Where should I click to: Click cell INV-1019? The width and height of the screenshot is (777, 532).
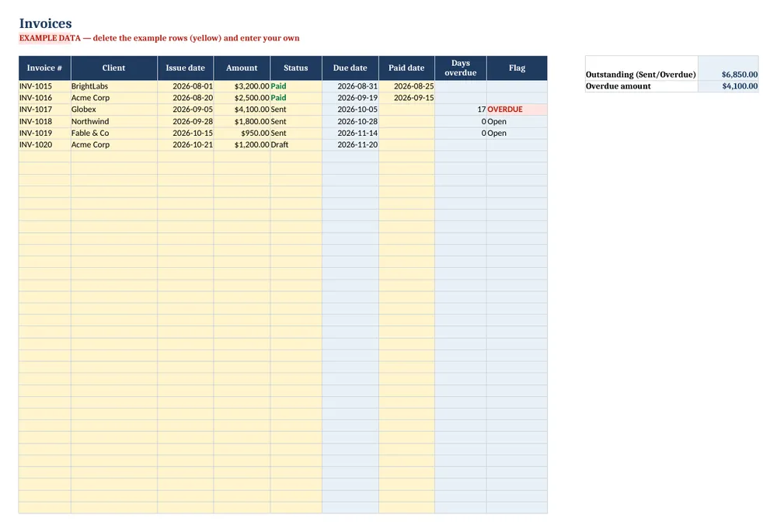click(44, 133)
